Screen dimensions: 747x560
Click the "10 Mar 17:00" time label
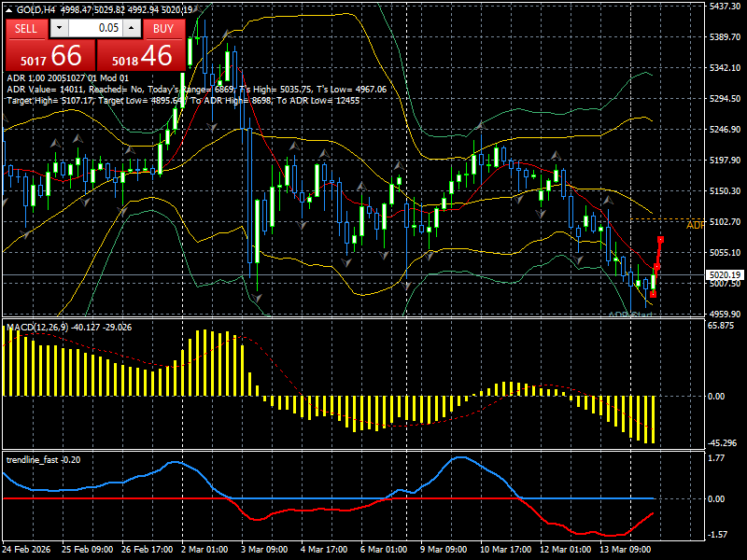(x=505, y=549)
